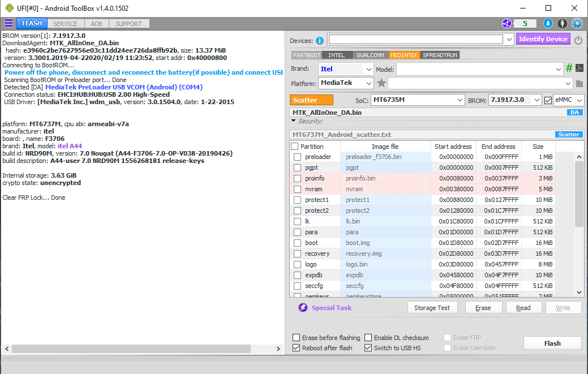The width and height of the screenshot is (588, 374).
Task: Click the Special Task link
Action: click(x=332, y=308)
